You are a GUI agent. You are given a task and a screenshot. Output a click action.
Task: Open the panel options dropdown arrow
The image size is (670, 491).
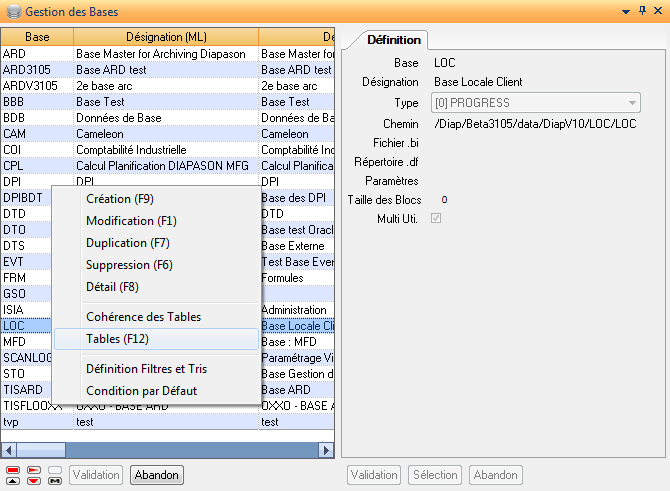626,10
